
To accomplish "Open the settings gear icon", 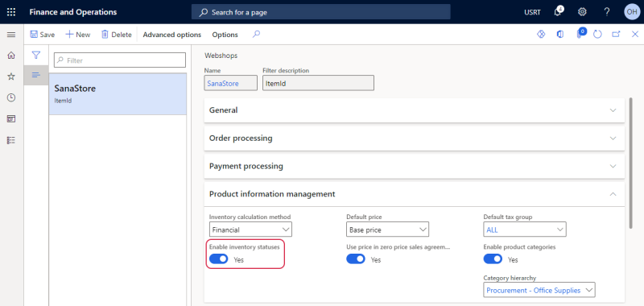I will pos(582,12).
